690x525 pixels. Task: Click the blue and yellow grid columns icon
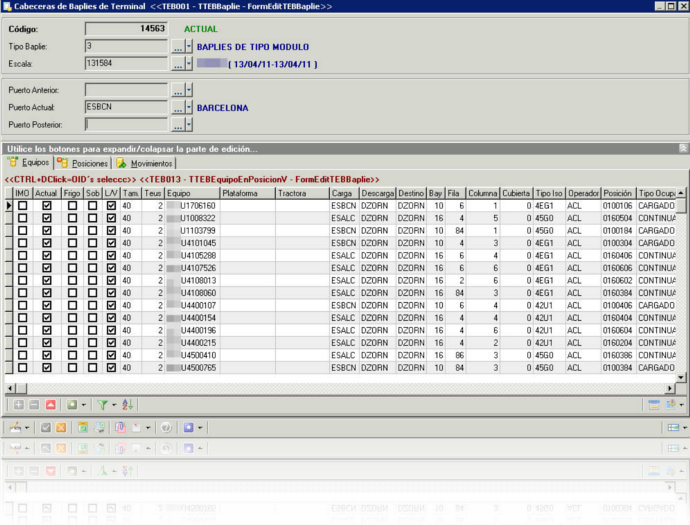(654, 405)
